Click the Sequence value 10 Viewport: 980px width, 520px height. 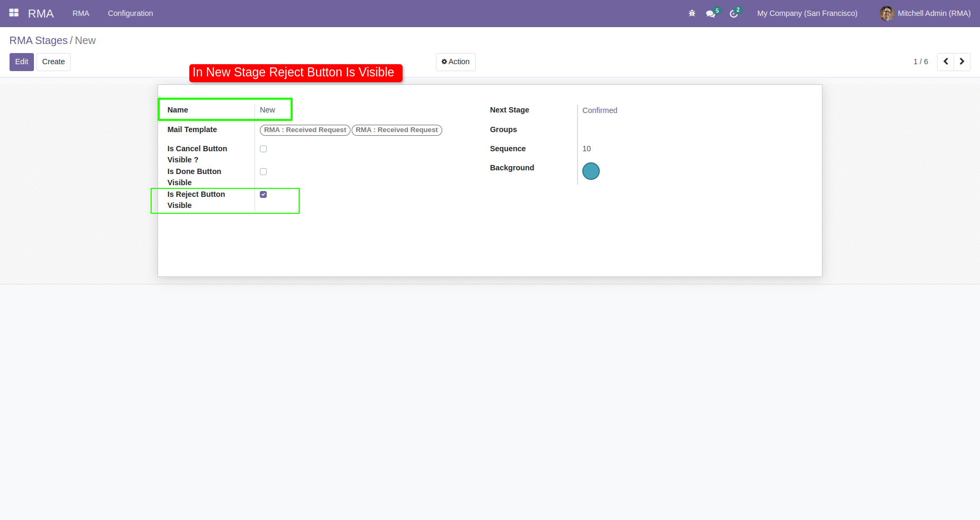587,149
